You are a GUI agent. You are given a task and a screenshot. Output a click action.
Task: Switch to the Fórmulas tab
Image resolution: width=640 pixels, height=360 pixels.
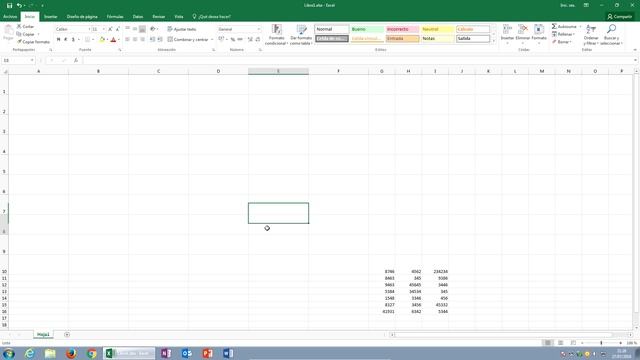pyautogui.click(x=115, y=17)
